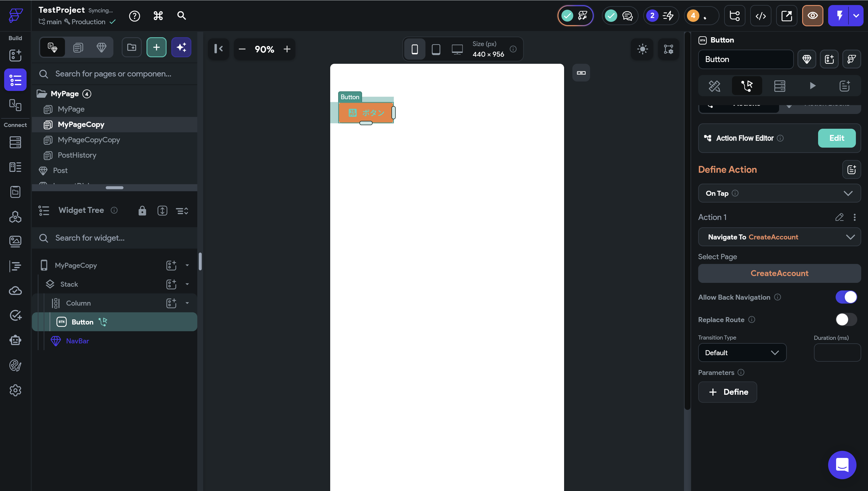The height and width of the screenshot is (491, 868).
Task: Toggle Allow Back Navigation off
Action: click(x=846, y=297)
